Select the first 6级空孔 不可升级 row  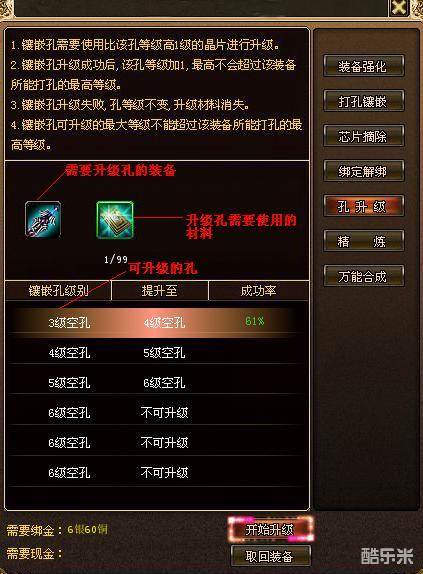[x=157, y=413]
